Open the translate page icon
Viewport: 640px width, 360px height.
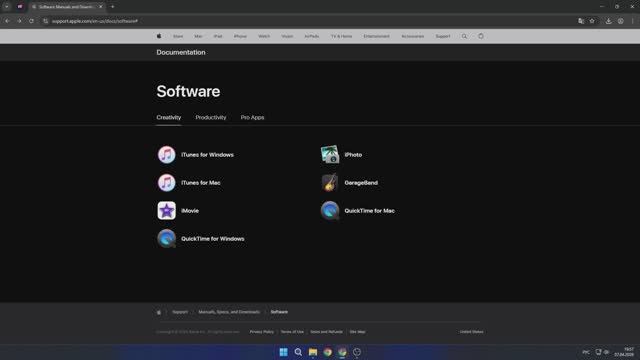tap(581, 21)
